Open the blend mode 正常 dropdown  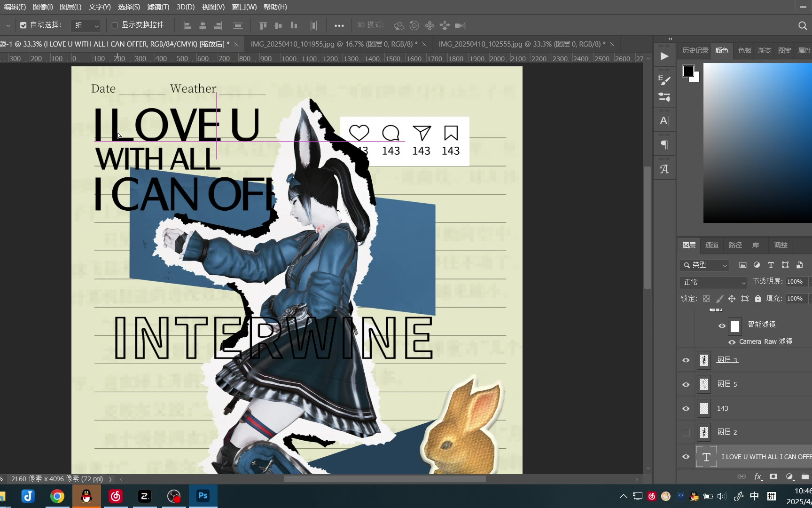click(713, 282)
